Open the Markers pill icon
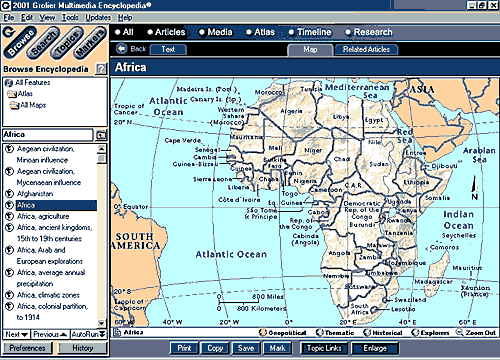This screenshot has height=360, width=500. point(90,42)
